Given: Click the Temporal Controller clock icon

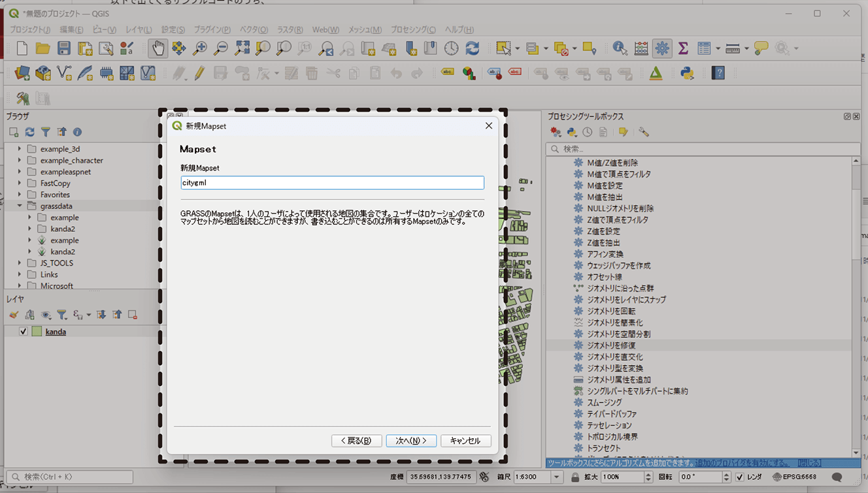Looking at the screenshot, I should (451, 48).
